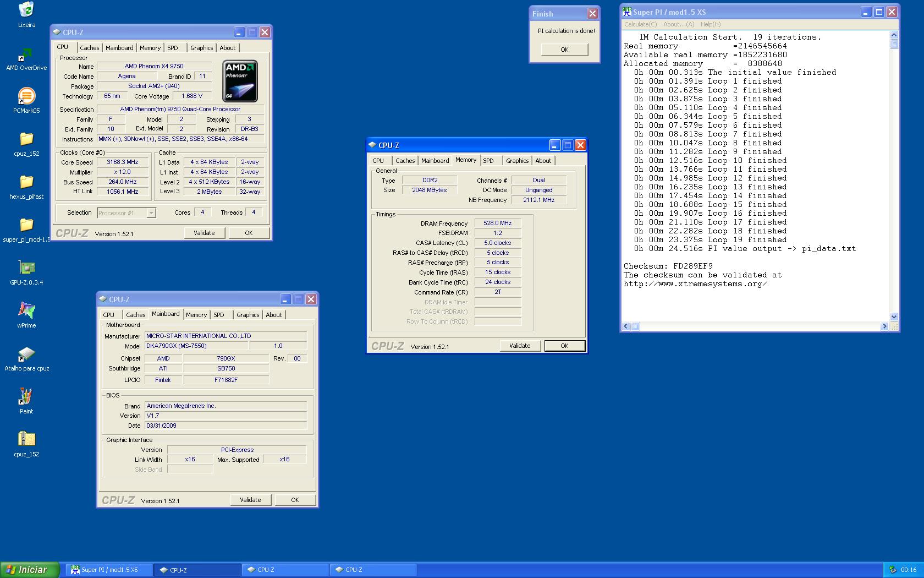The width and height of the screenshot is (924, 578).
Task: Click Validate in Mainboard window
Action: 250,500
